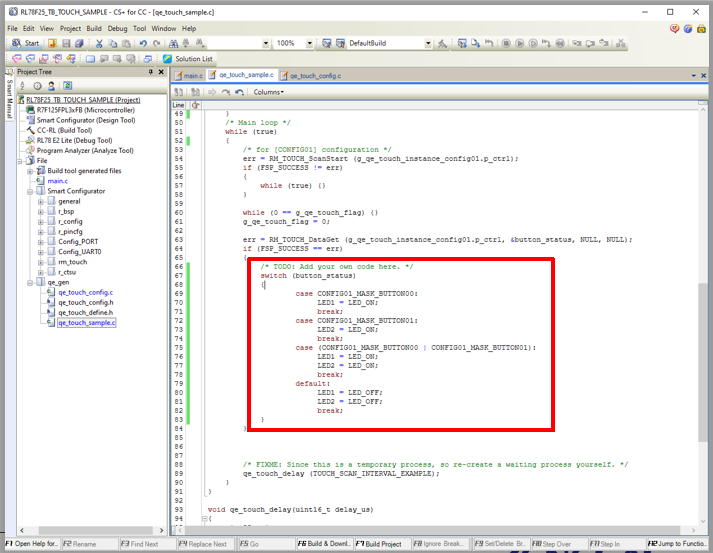
Task: Click the blue help icon at top right
Action: 688,29
